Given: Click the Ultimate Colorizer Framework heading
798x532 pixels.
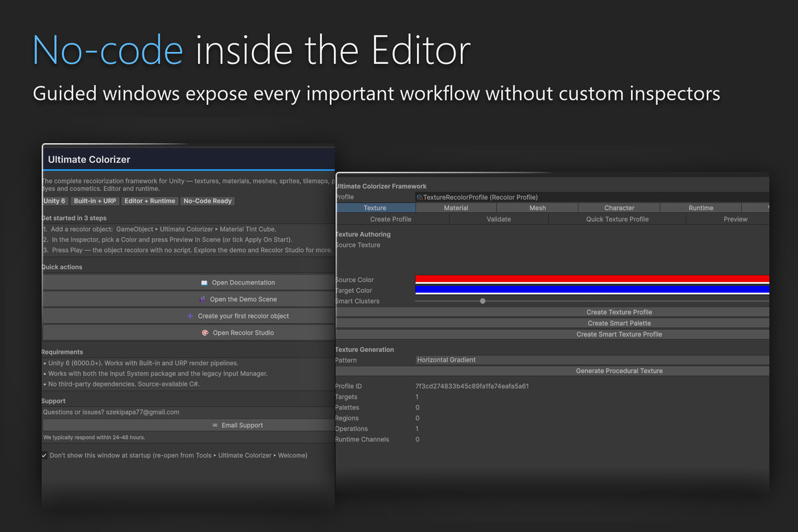Looking at the screenshot, I should click(381, 187).
